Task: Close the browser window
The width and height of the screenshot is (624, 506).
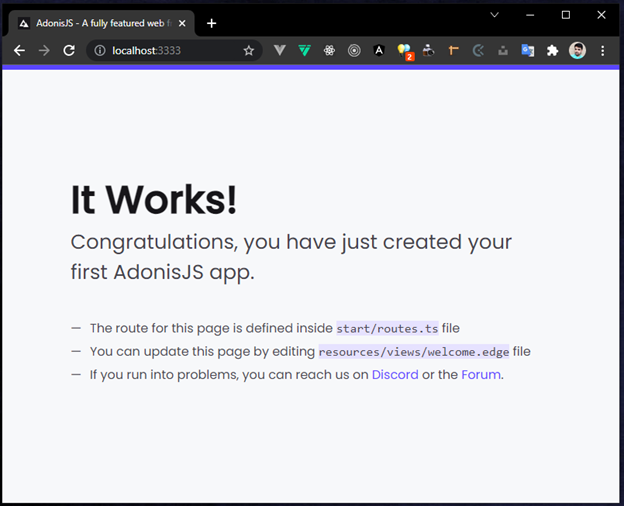Action: tap(601, 15)
